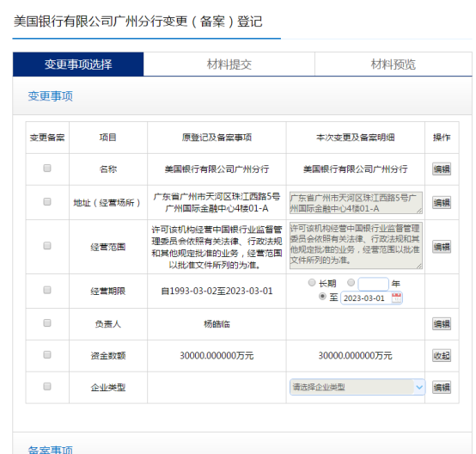
Task: Open the 请选择企业类型 dropdown
Action: point(357,387)
